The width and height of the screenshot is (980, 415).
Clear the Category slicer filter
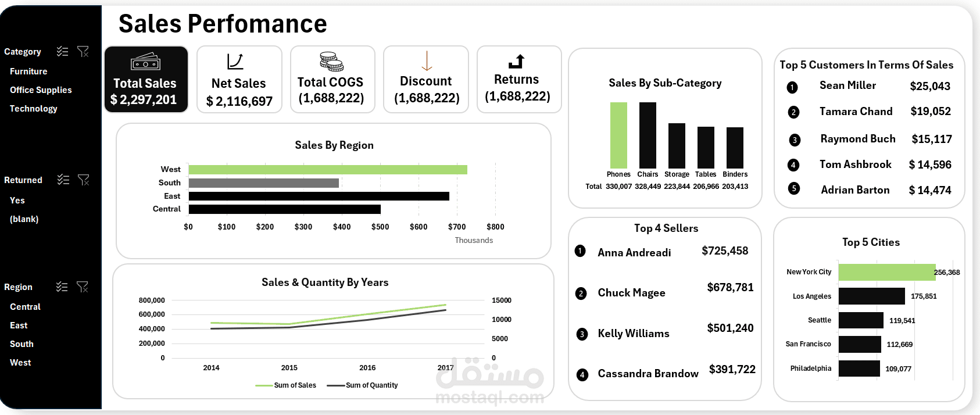tap(83, 52)
